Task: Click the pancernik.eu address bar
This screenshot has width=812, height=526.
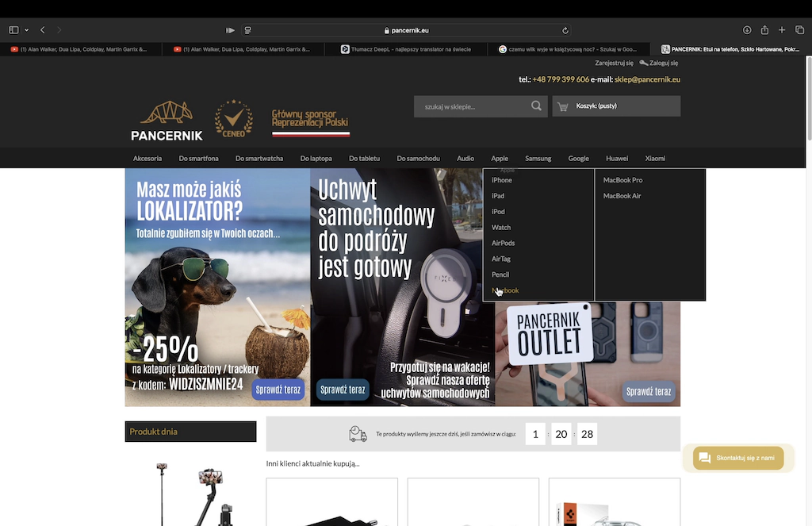Action: pyautogui.click(x=407, y=31)
